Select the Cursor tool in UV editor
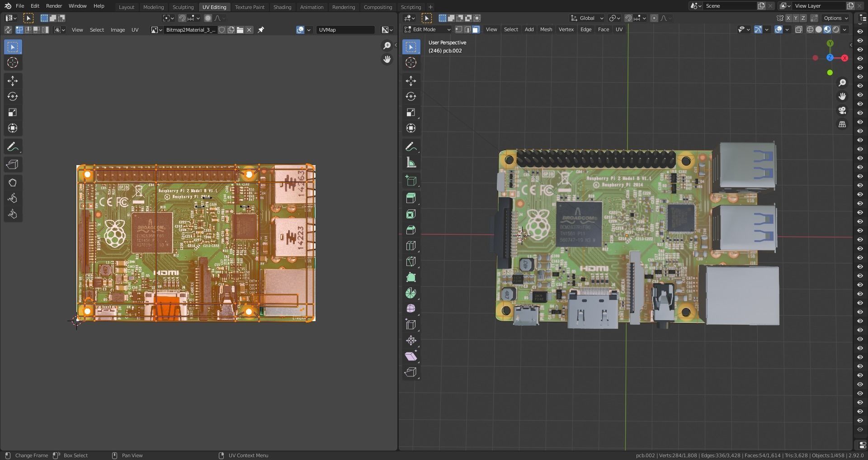 tap(13, 62)
